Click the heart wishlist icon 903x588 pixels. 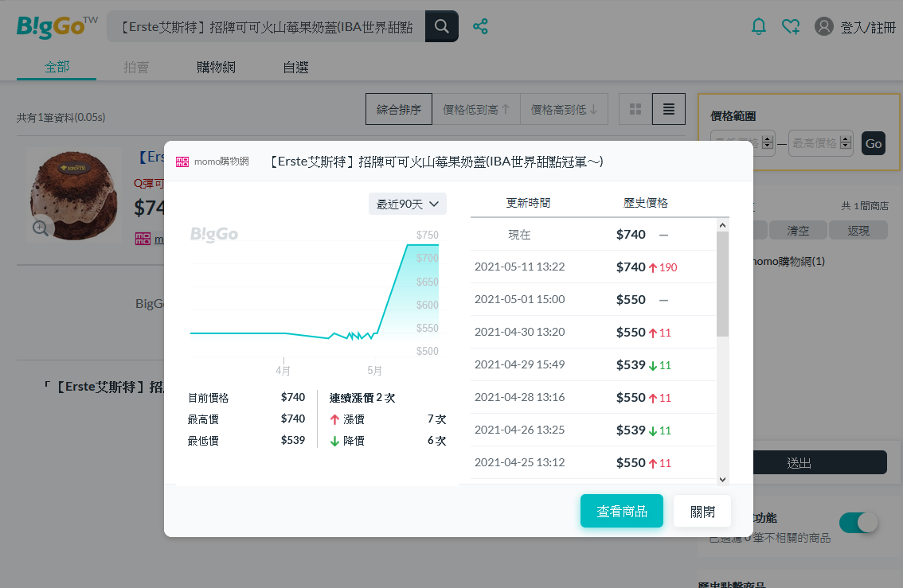pos(790,27)
